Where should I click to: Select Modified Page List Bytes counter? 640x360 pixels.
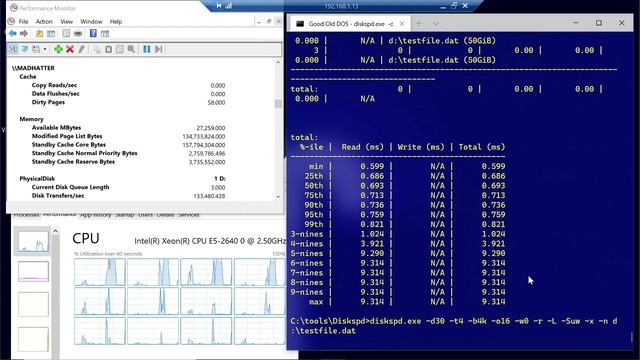(67, 136)
